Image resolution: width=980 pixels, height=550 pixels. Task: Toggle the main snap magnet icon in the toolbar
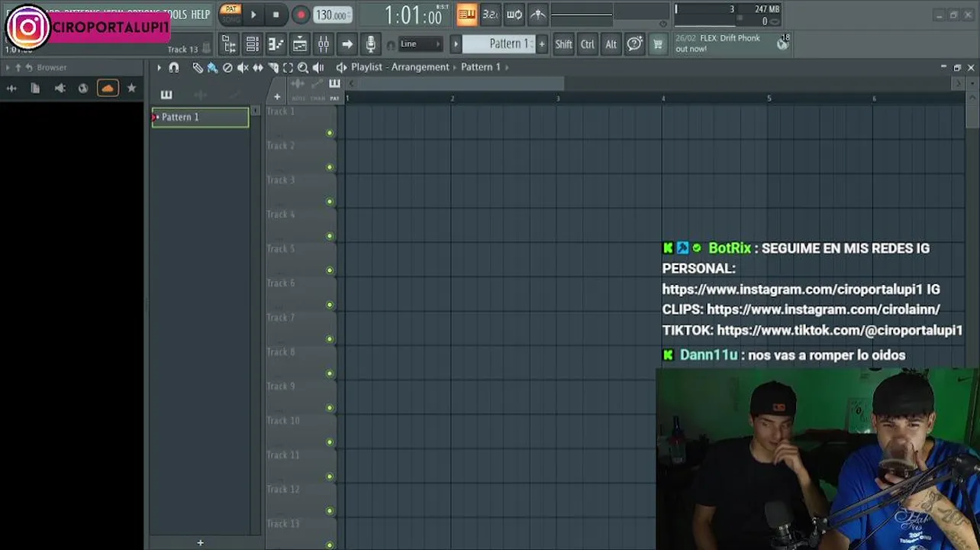point(391,45)
